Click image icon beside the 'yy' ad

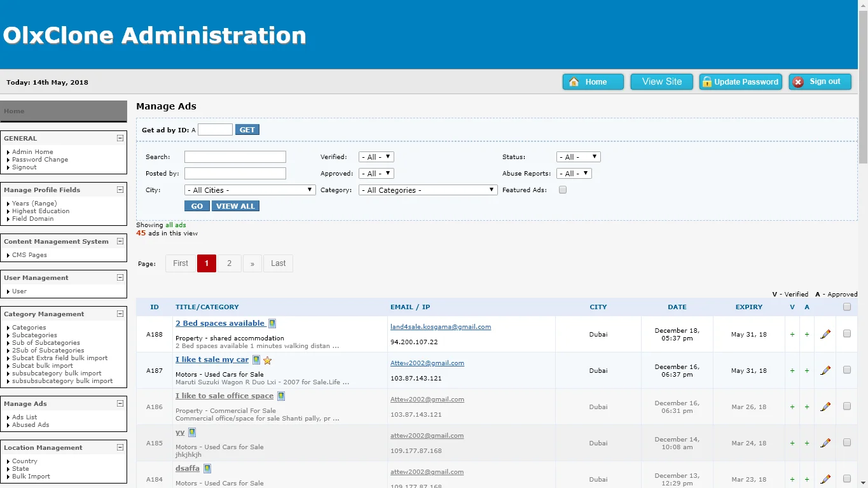coord(192,432)
